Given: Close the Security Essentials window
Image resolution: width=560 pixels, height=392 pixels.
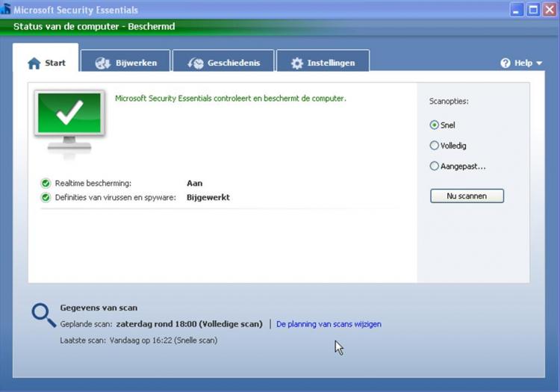Looking at the screenshot, I should pyautogui.click(x=550, y=10).
